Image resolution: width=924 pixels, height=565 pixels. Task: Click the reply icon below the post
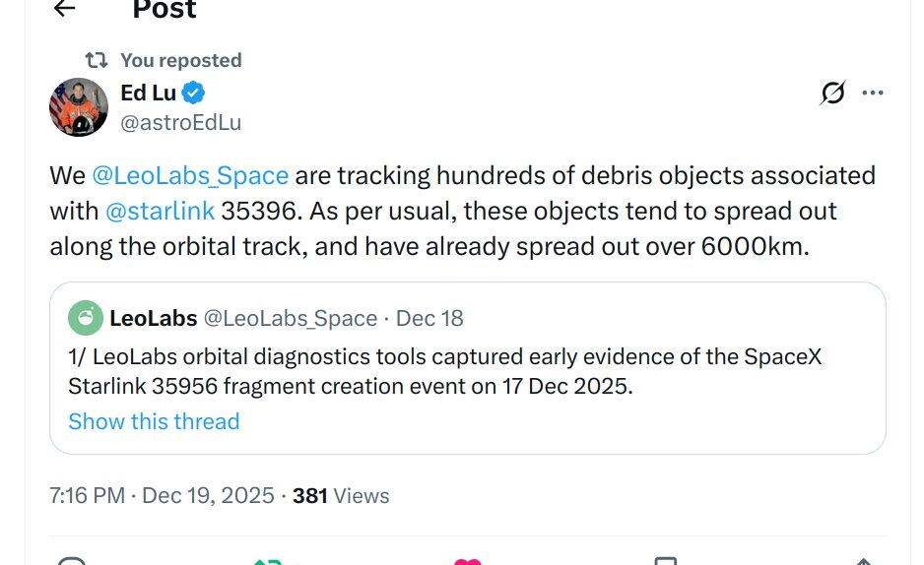point(71,562)
